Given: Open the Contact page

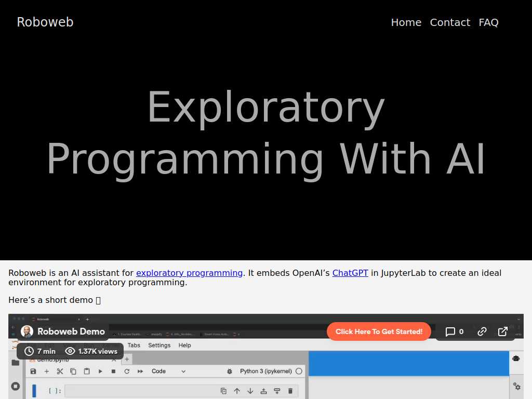Looking at the screenshot, I should click(450, 22).
